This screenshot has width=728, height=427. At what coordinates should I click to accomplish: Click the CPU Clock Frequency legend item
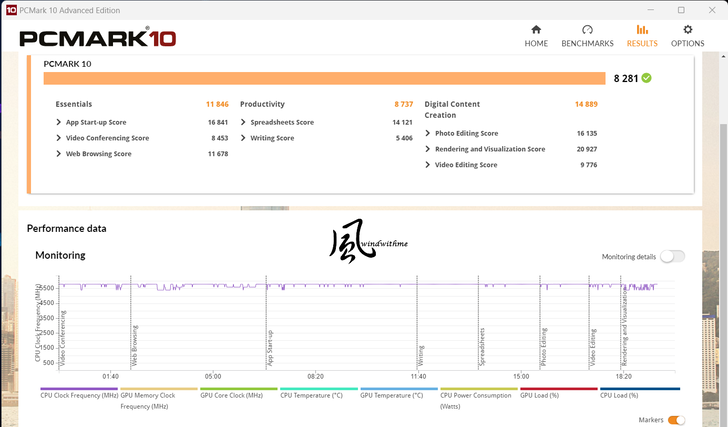click(x=79, y=395)
